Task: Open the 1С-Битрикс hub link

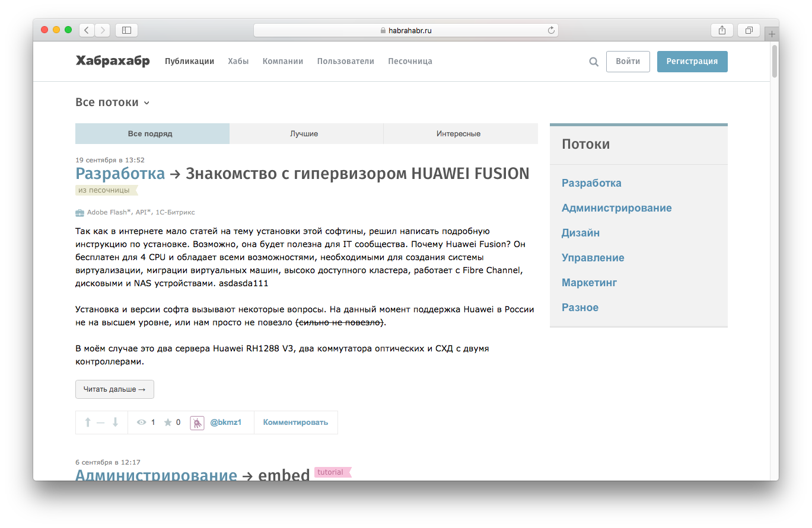Action: click(x=175, y=212)
